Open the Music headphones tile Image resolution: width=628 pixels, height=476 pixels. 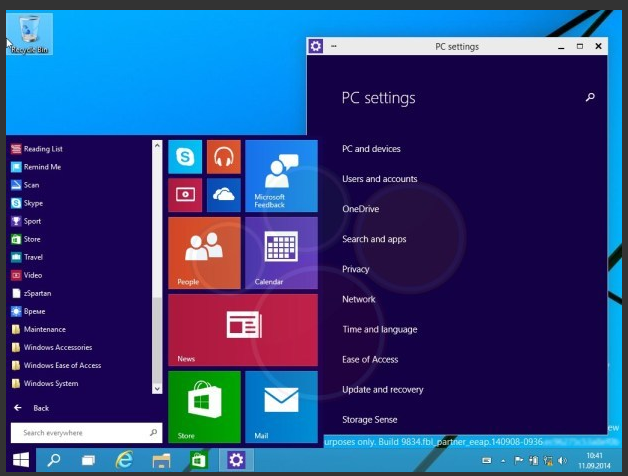(x=223, y=157)
